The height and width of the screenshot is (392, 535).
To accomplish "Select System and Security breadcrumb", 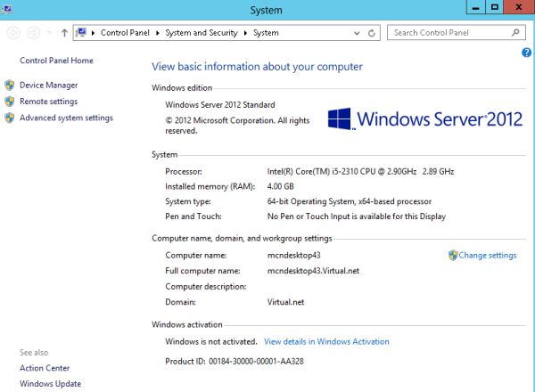I will click(x=202, y=33).
